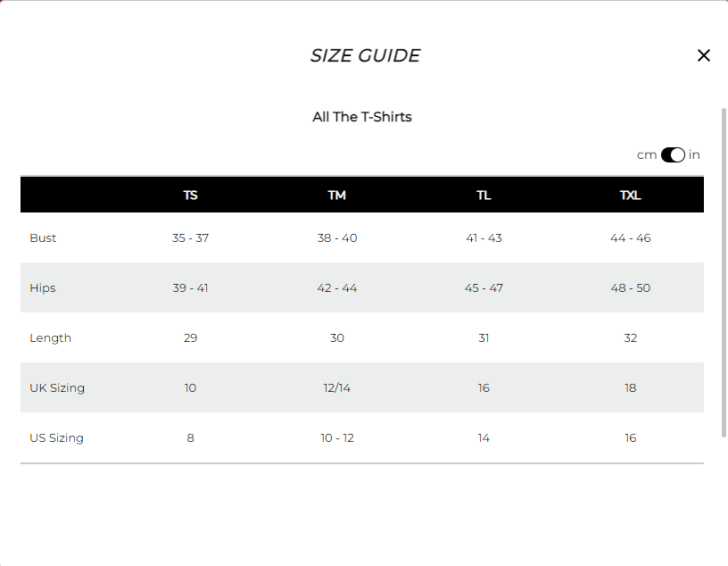Click the TXL column header

(x=631, y=196)
